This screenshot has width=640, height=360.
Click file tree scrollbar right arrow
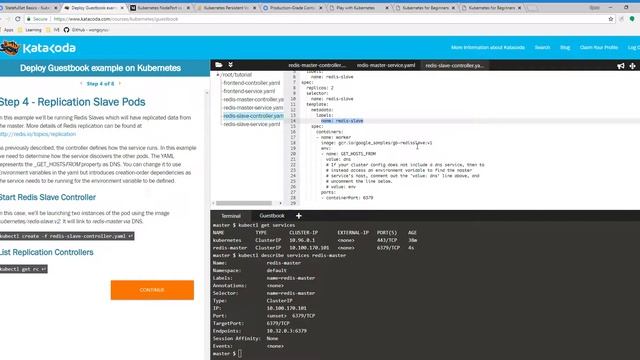click(x=280, y=203)
